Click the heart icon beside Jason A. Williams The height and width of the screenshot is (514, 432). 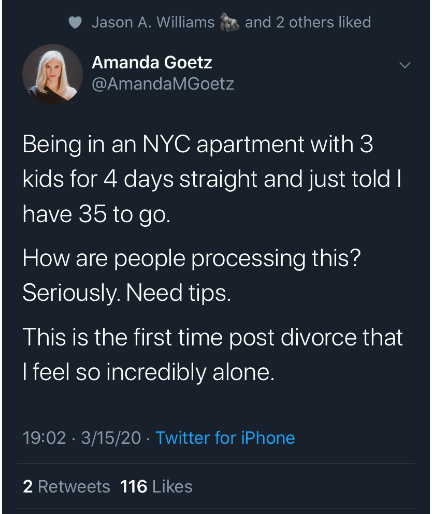pos(75,22)
